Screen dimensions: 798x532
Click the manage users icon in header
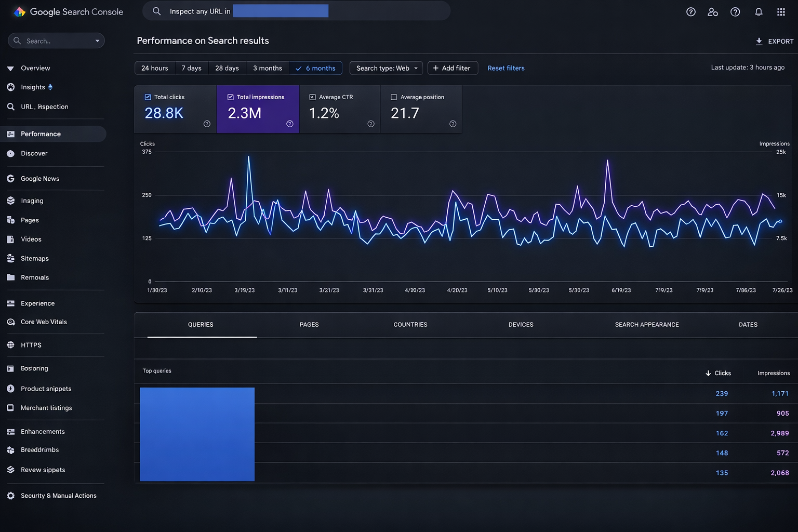713,12
